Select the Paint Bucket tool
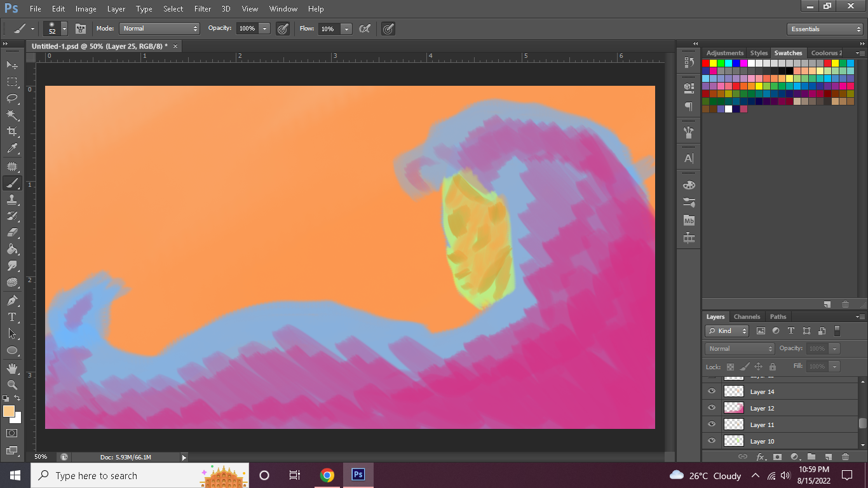The height and width of the screenshot is (488, 868). (x=12, y=249)
